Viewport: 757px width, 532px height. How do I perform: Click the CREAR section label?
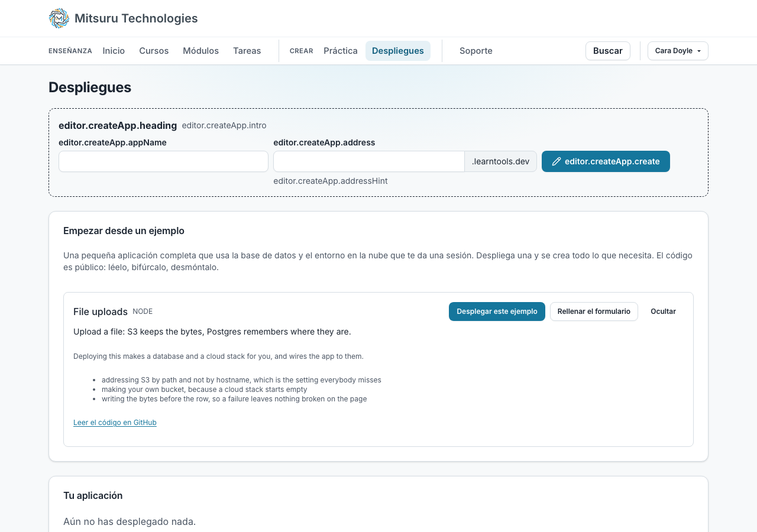point(302,51)
